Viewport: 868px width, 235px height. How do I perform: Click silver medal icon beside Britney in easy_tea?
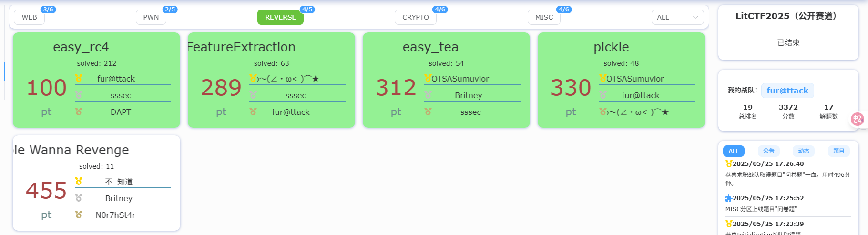click(428, 95)
